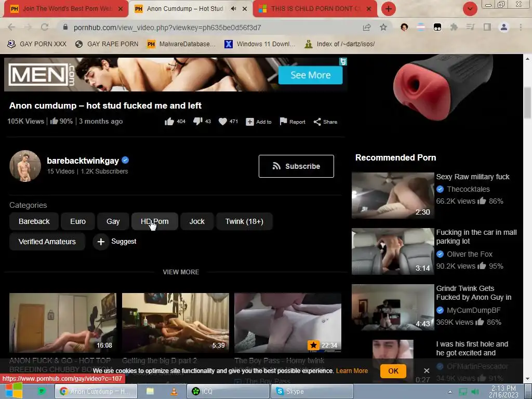Open the tab search dropdown arrow
This screenshot has width=532, height=399.
[x=470, y=9]
